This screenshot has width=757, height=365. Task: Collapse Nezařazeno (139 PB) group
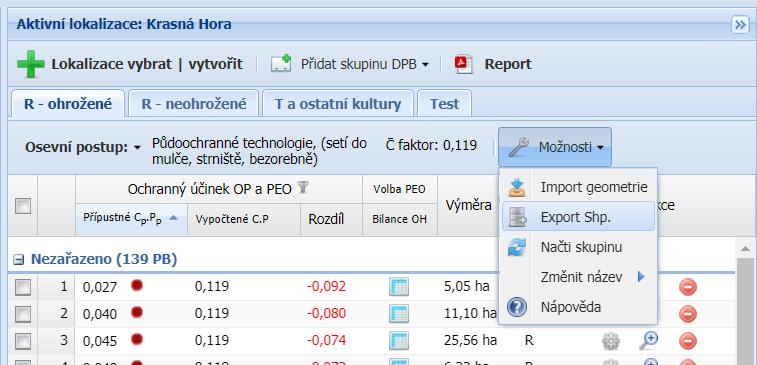click(18, 260)
